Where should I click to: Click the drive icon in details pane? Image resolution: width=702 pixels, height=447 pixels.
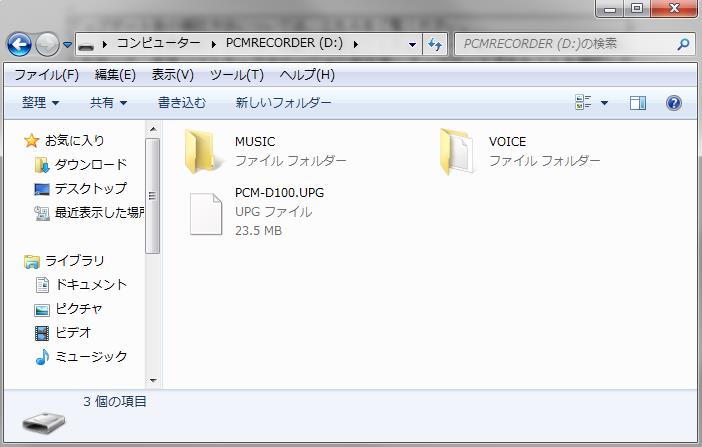(x=44, y=423)
